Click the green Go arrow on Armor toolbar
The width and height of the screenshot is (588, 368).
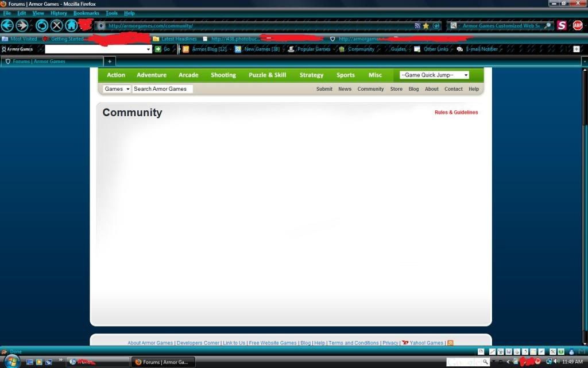tap(158, 49)
